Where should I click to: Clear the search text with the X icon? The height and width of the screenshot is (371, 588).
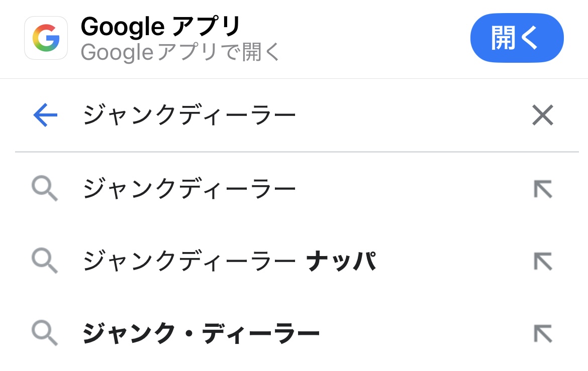(x=543, y=115)
